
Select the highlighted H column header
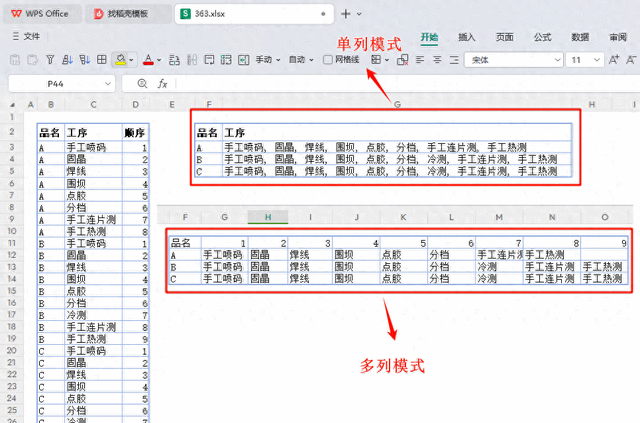click(268, 217)
